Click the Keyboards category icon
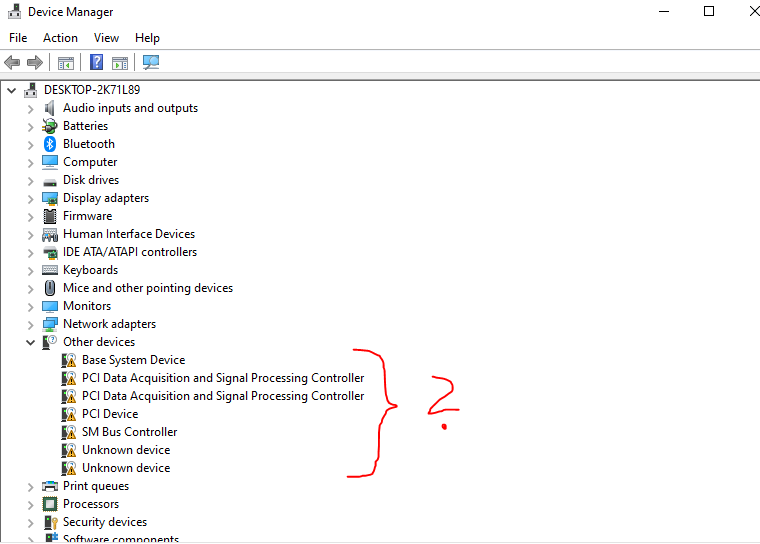The height and width of the screenshot is (544, 760). (49, 270)
